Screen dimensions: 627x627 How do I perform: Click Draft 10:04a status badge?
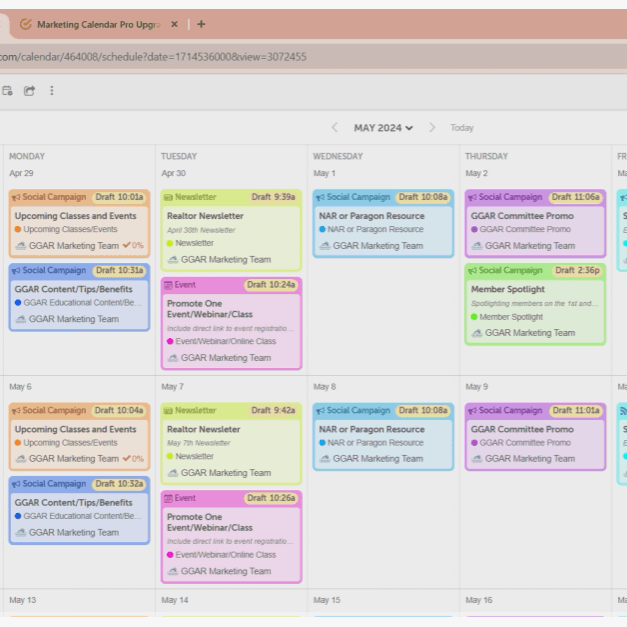point(119,411)
